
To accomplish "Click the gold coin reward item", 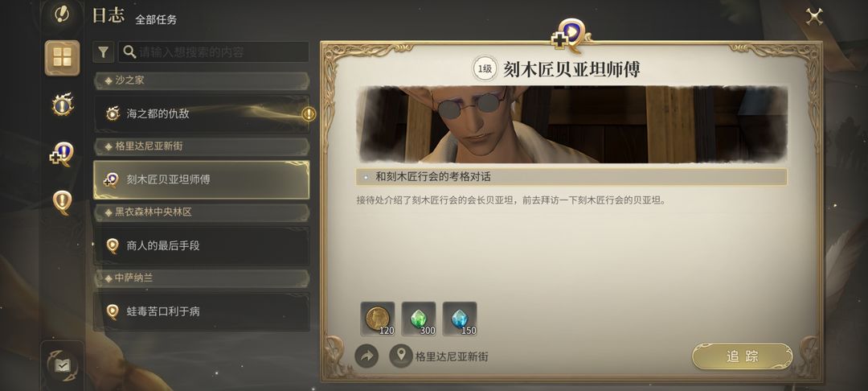I will pos(378,319).
